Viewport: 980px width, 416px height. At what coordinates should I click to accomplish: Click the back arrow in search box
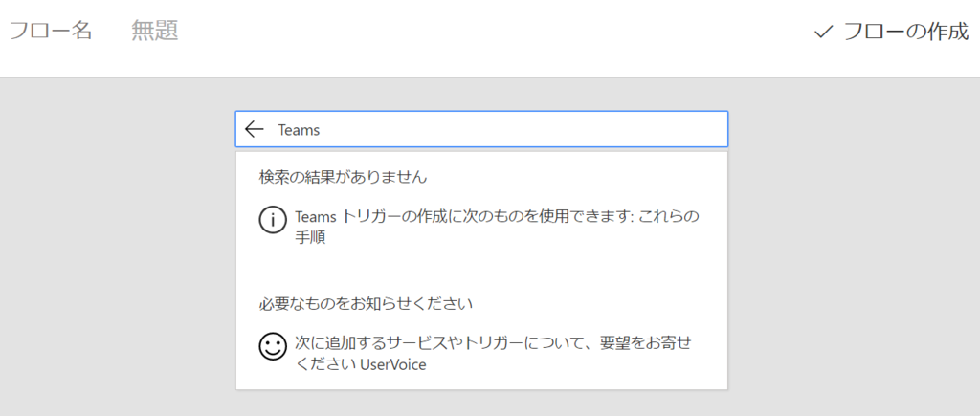coord(254,129)
